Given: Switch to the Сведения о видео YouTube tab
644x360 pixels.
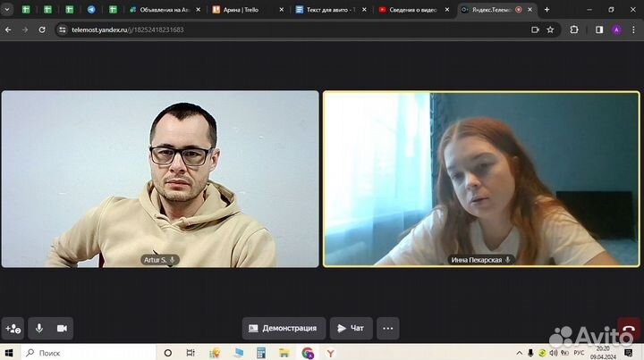Looking at the screenshot, I should (x=412, y=10).
